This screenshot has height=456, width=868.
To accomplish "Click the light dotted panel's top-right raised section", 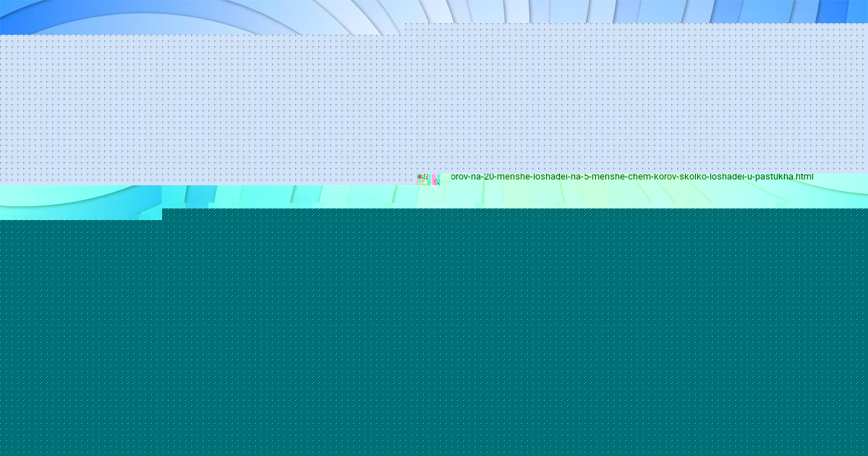I will [x=637, y=29].
